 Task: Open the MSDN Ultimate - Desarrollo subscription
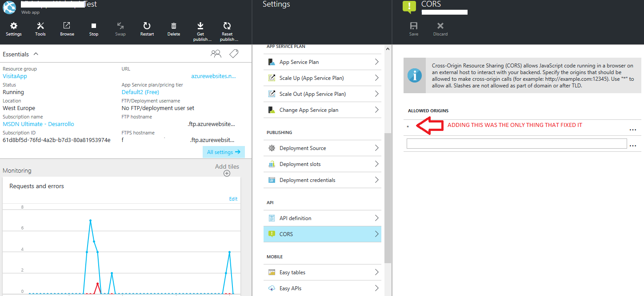pyautogui.click(x=38, y=124)
